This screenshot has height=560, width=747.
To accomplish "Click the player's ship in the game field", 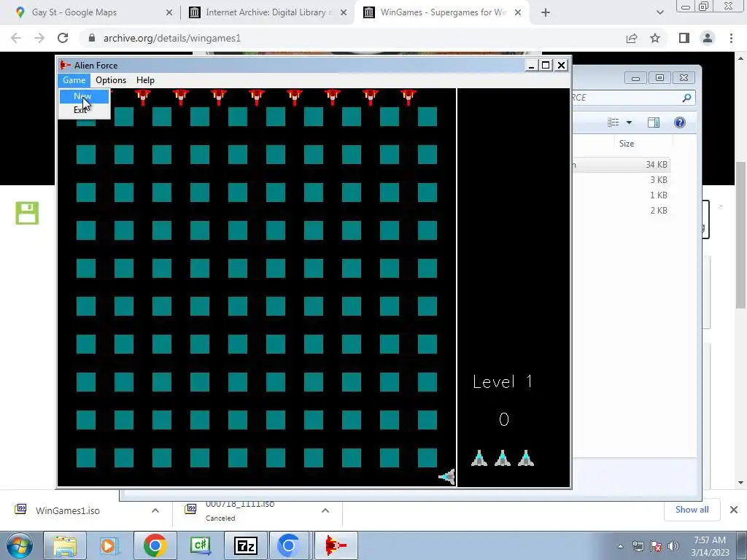I will point(447,476).
